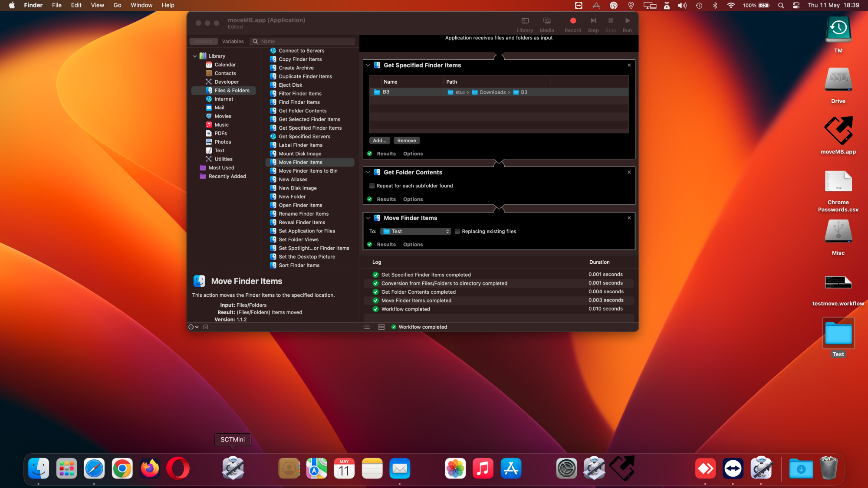Select Internet category in Library

(x=224, y=99)
